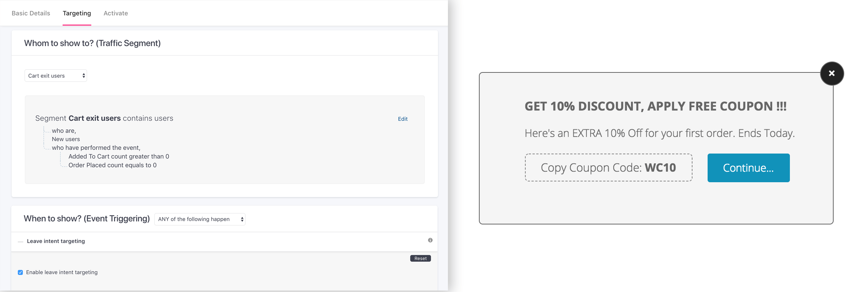Click the Whom to show to heading
This screenshot has width=868, height=292.
click(92, 43)
